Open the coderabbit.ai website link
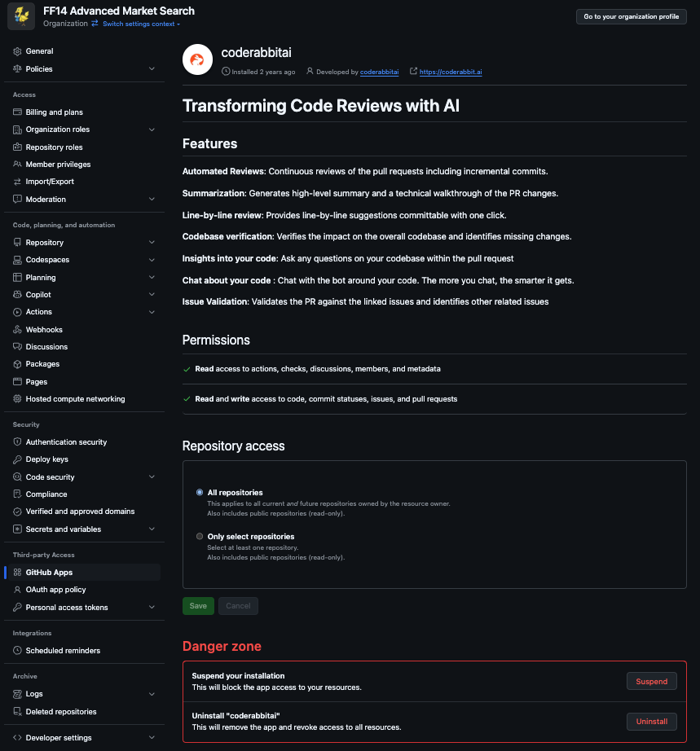Viewport: 700px width, 751px height. 451,72
